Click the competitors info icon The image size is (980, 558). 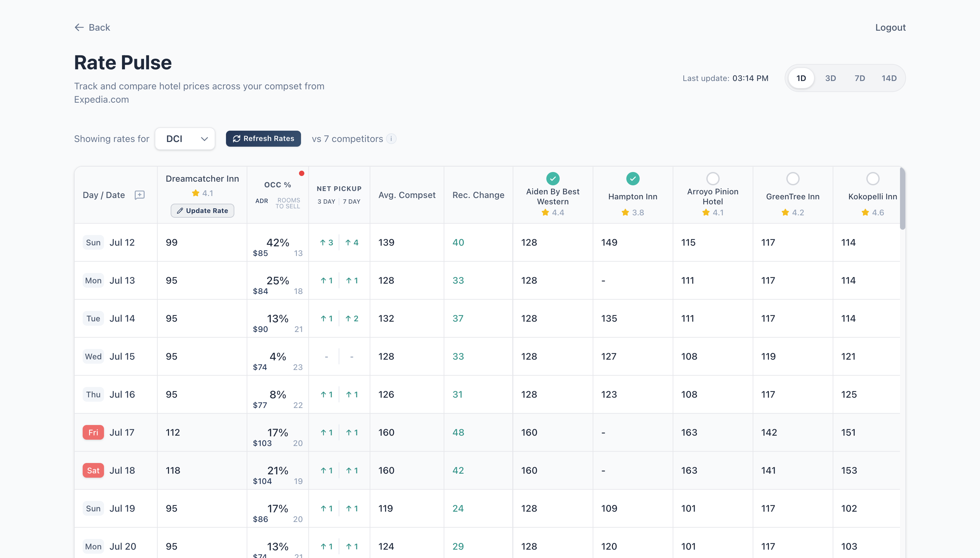391,139
